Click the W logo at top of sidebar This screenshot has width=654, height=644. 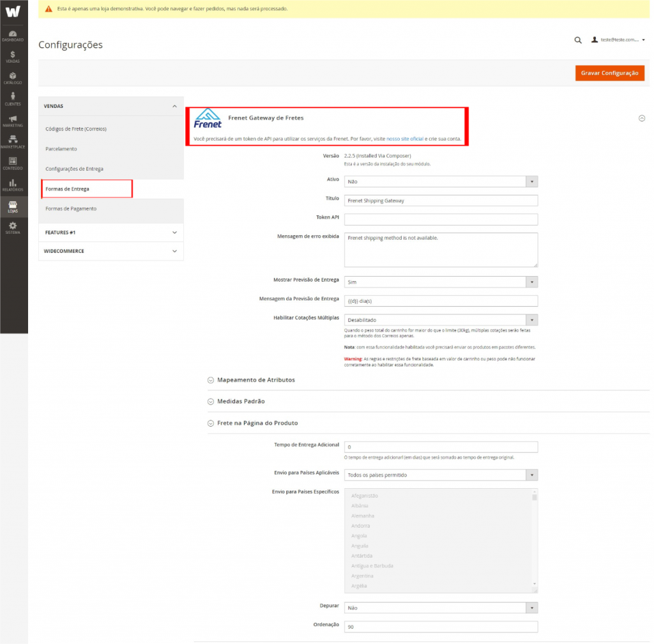(x=13, y=11)
